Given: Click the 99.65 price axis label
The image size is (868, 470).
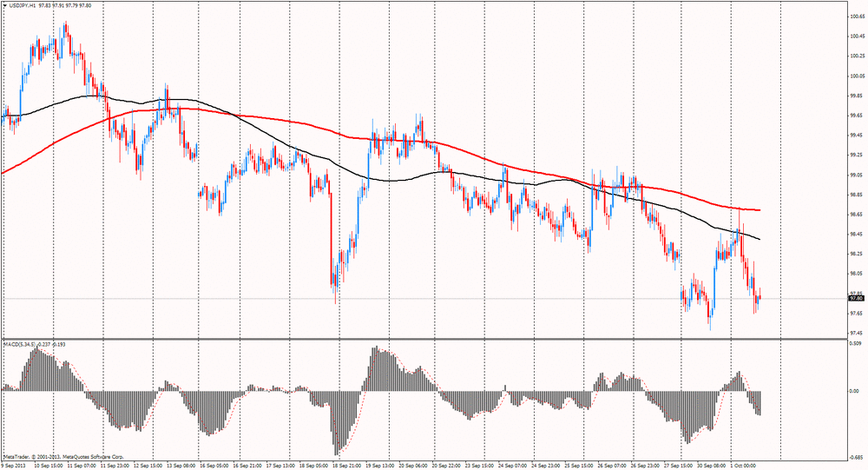Looking at the screenshot, I should (x=857, y=116).
